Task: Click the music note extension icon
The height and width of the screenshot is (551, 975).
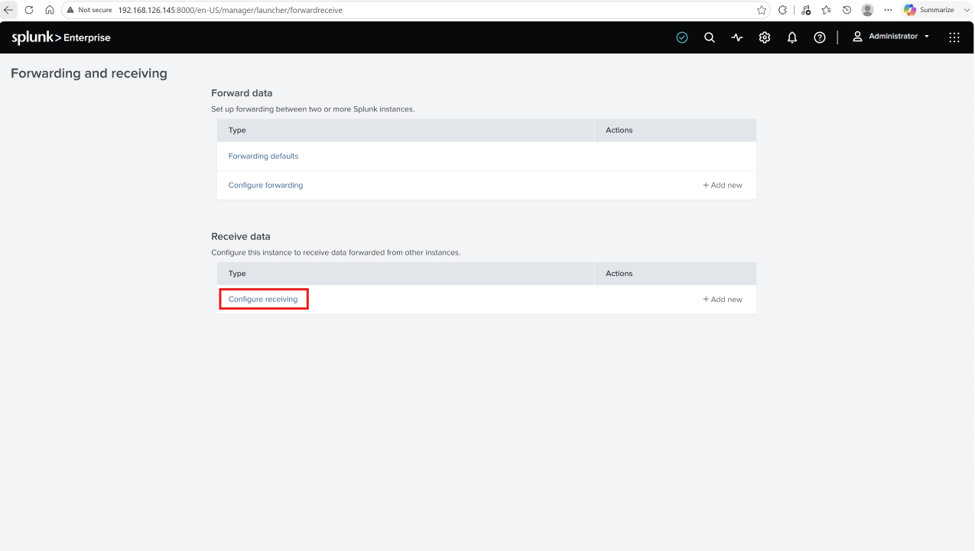Action: (x=806, y=10)
